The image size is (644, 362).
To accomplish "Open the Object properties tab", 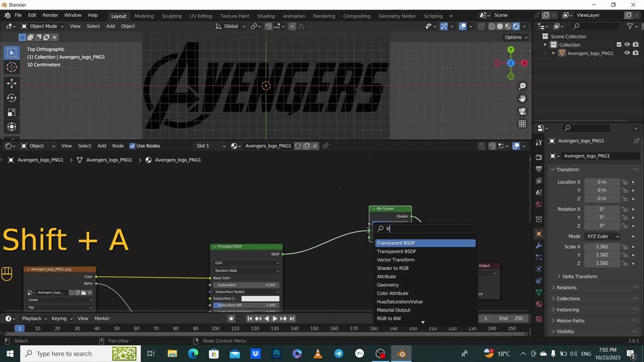I will point(539,234).
